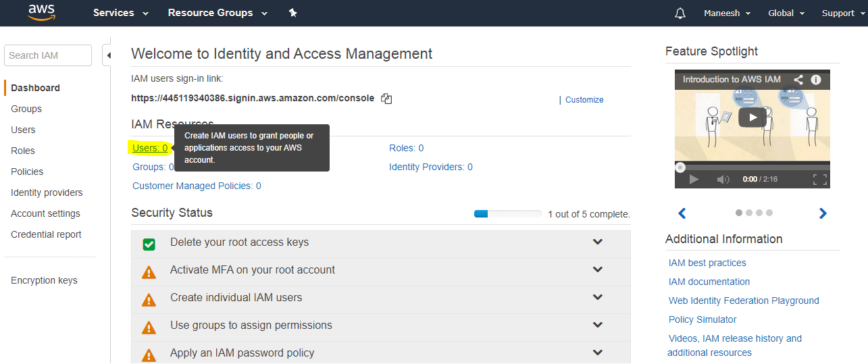Click the Introduction to AWS IAM video title
The width and height of the screenshot is (868, 364).
pyautogui.click(x=732, y=79)
